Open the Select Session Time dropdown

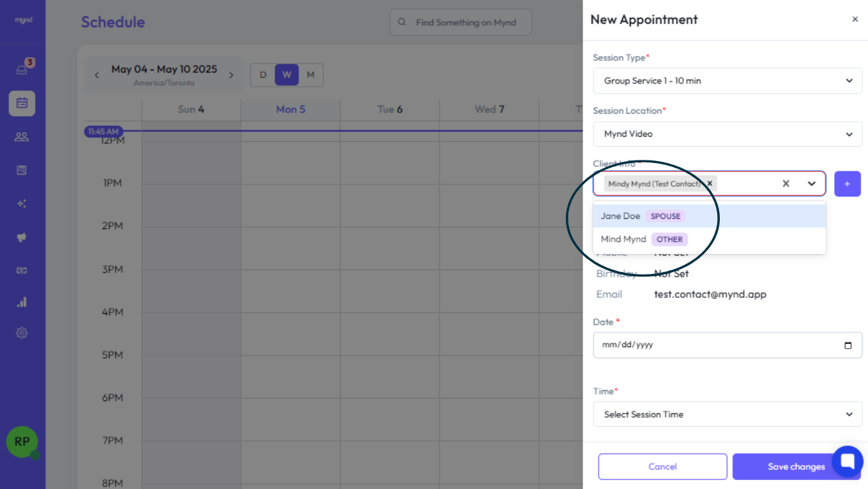[x=727, y=415]
